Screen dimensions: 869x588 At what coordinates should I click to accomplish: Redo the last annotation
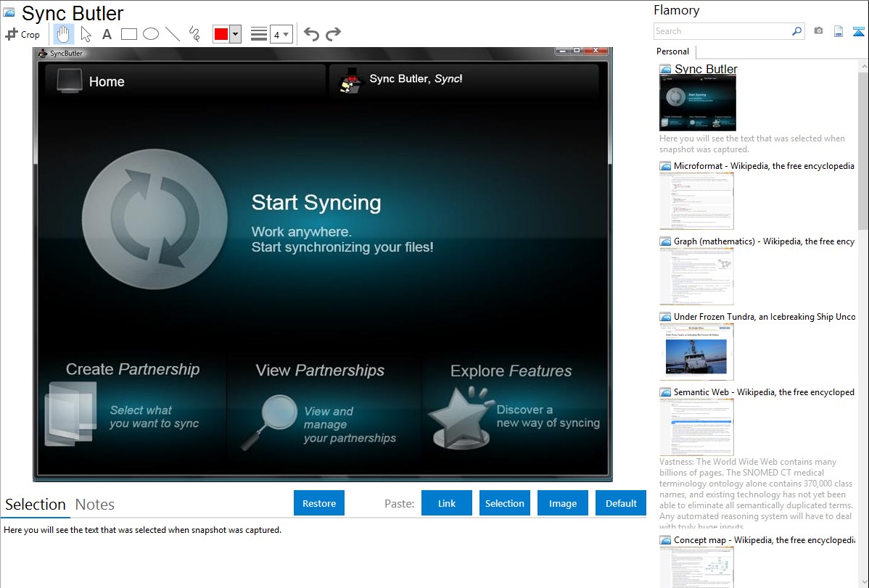pyautogui.click(x=333, y=34)
